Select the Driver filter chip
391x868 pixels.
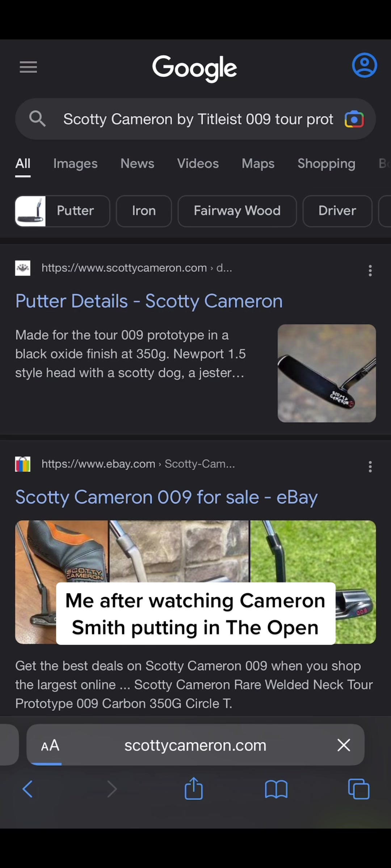pyautogui.click(x=337, y=211)
